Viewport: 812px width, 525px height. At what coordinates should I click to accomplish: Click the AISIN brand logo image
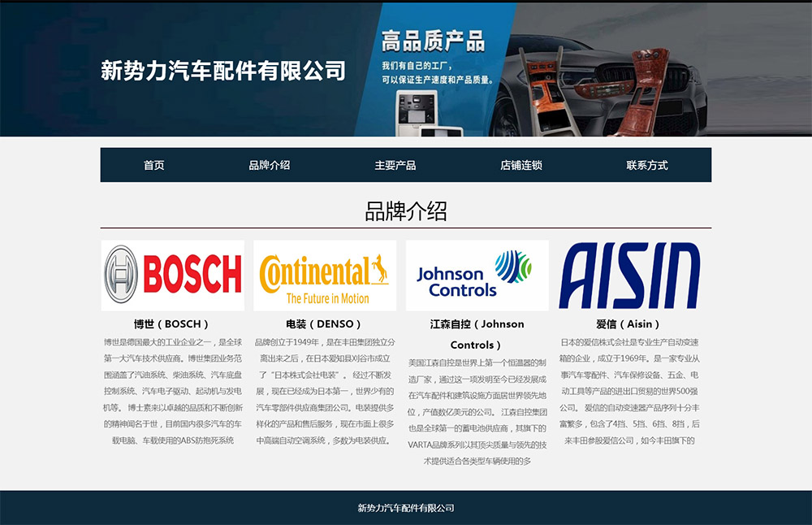tap(630, 276)
